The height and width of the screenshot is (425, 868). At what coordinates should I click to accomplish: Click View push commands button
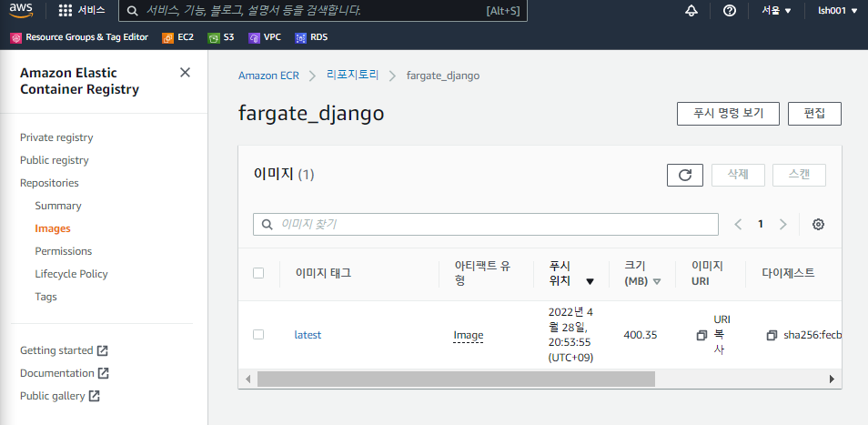[728, 114]
